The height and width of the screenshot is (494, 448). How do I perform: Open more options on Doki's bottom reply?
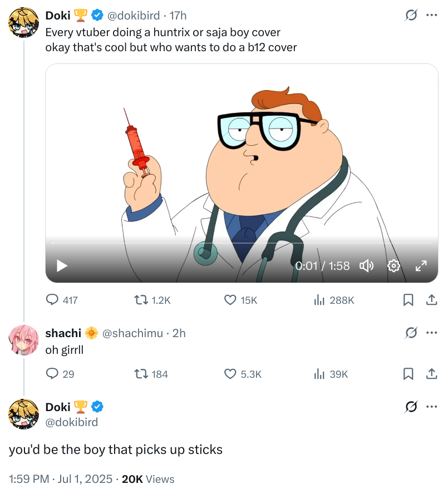431,407
